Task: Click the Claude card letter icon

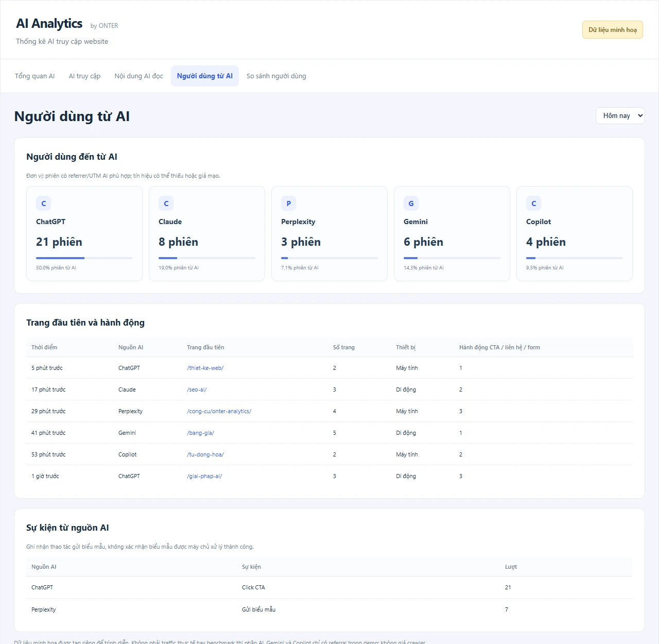Action: point(166,204)
